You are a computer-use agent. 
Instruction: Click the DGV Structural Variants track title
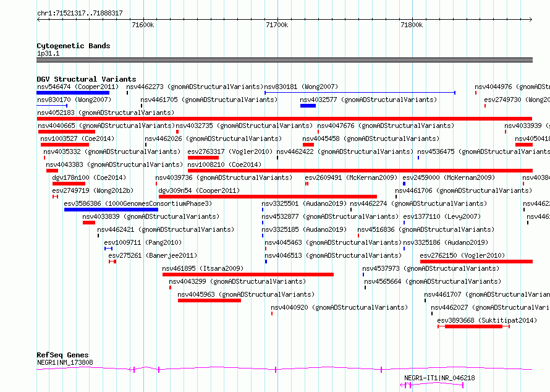pyautogui.click(x=87, y=79)
